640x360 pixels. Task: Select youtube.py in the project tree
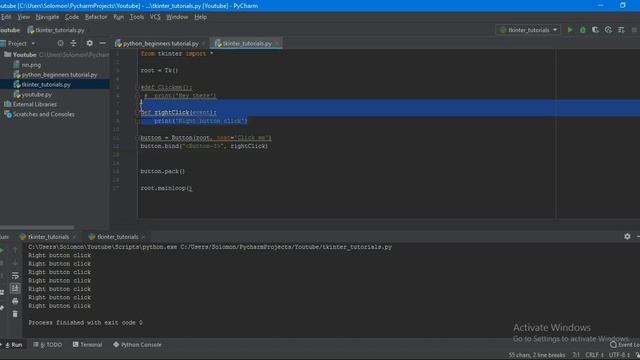36,94
